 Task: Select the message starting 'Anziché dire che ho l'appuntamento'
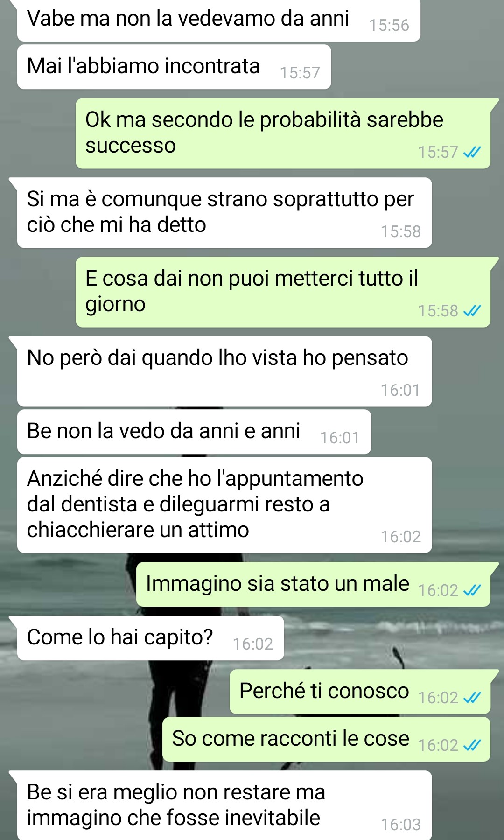click(x=224, y=505)
